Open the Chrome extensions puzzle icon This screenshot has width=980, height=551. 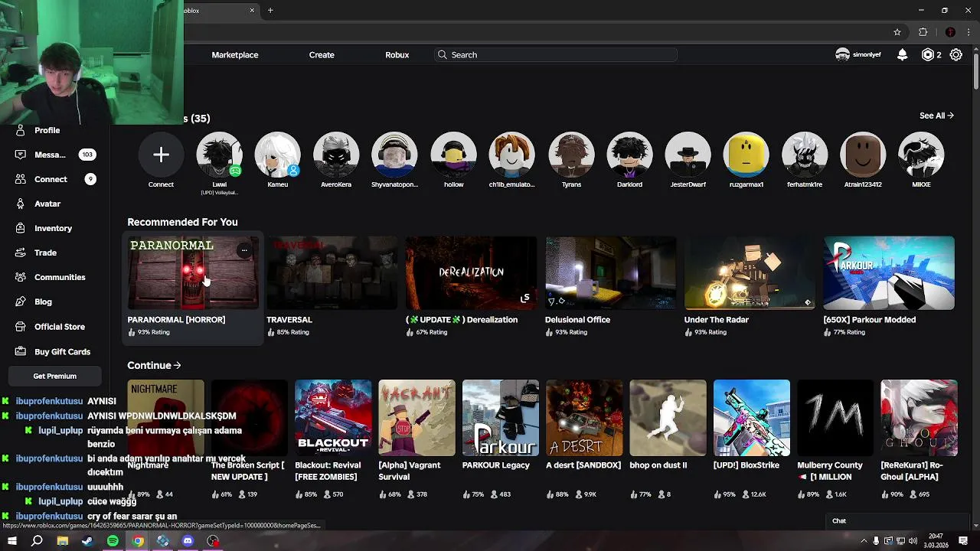coord(923,32)
